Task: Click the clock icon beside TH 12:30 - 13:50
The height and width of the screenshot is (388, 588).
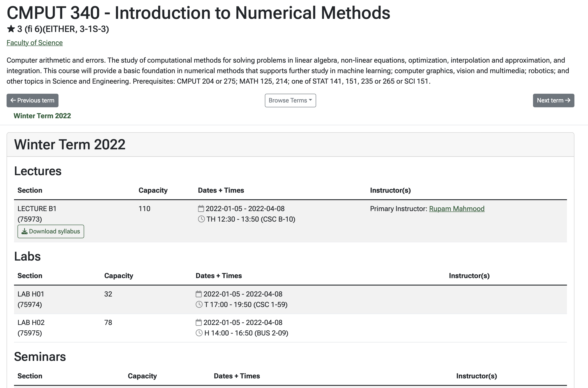Action: (201, 219)
